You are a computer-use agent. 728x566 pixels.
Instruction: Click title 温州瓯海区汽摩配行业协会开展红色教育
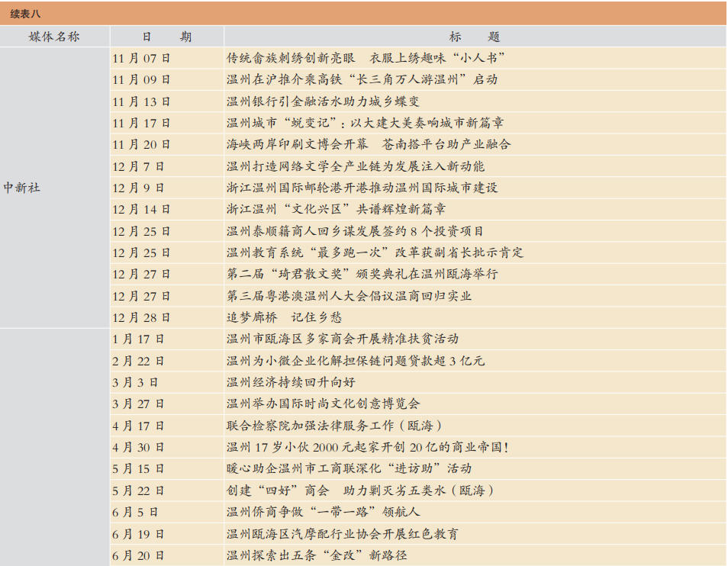(343, 533)
